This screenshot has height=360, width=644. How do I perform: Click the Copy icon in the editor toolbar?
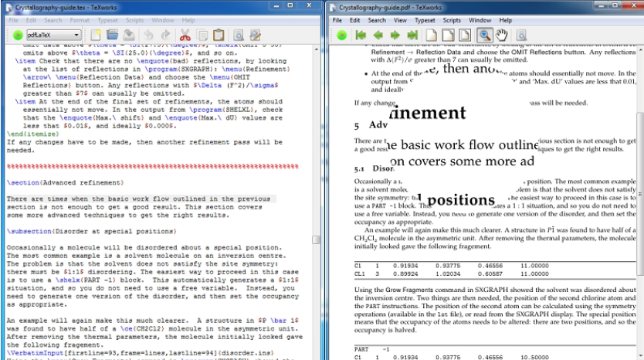(x=202, y=36)
